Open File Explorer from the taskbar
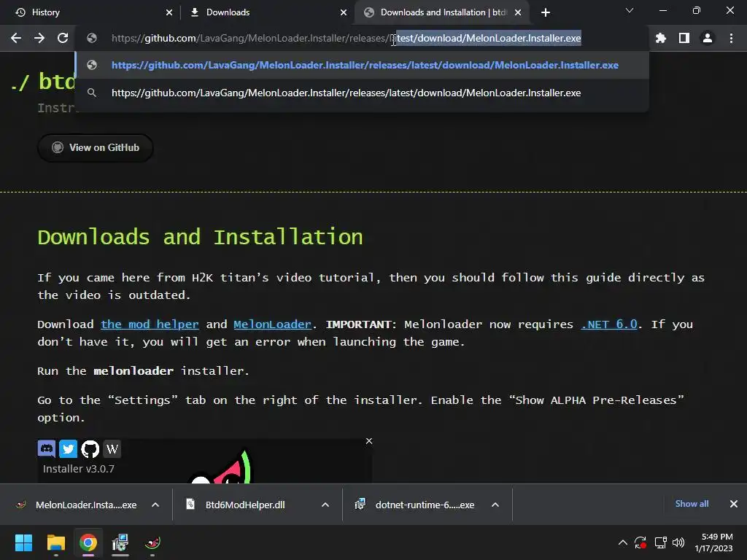The image size is (747, 560). coord(55,542)
